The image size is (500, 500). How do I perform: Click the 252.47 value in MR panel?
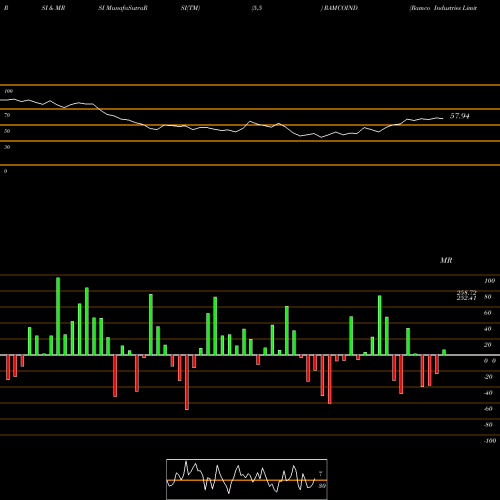point(466,298)
